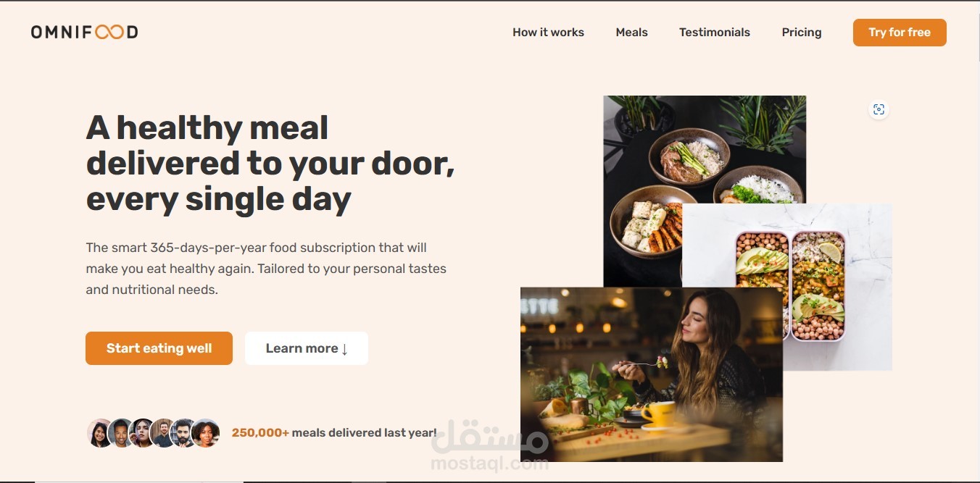Click the Start eating well button

159,348
